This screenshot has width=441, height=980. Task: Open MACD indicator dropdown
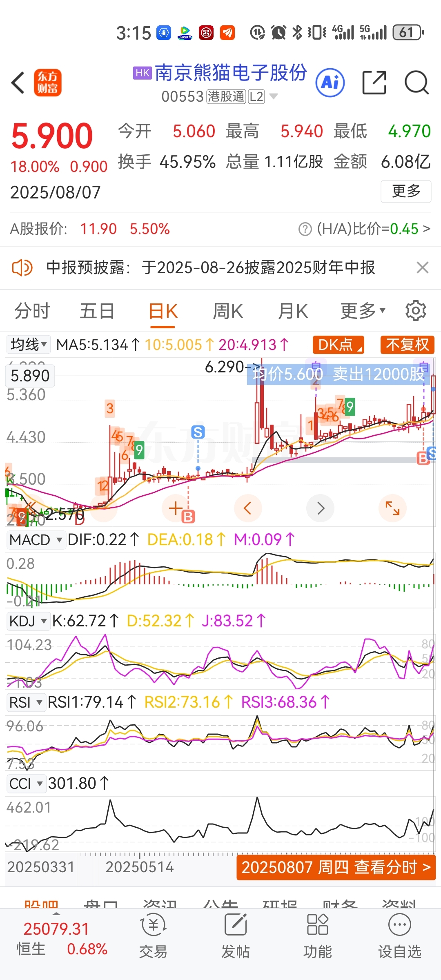click(36, 540)
